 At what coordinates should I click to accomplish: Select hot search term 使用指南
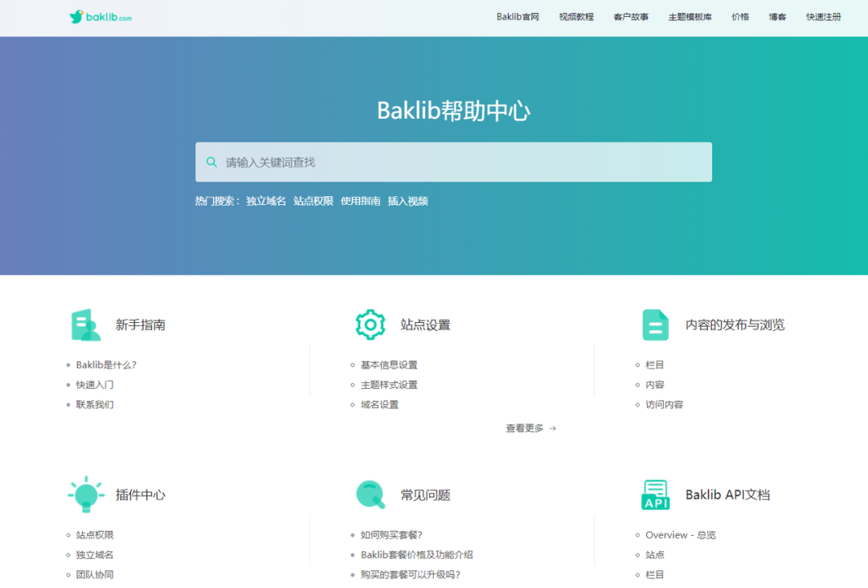pyautogui.click(x=360, y=201)
